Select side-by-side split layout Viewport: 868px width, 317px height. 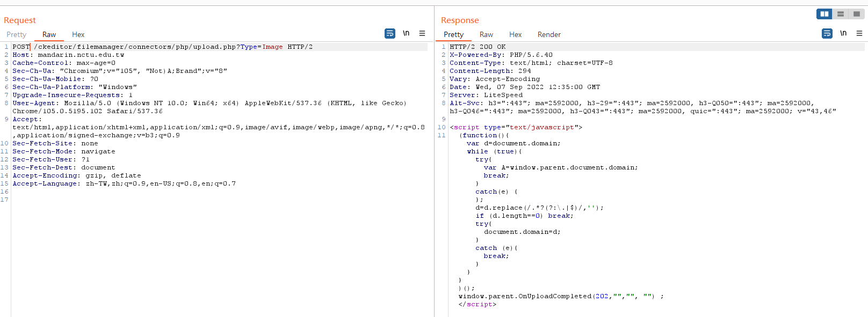pos(824,14)
